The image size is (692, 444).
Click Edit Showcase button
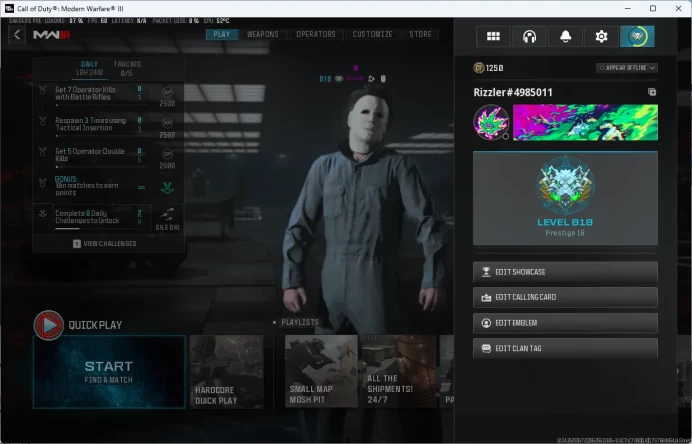coord(565,272)
